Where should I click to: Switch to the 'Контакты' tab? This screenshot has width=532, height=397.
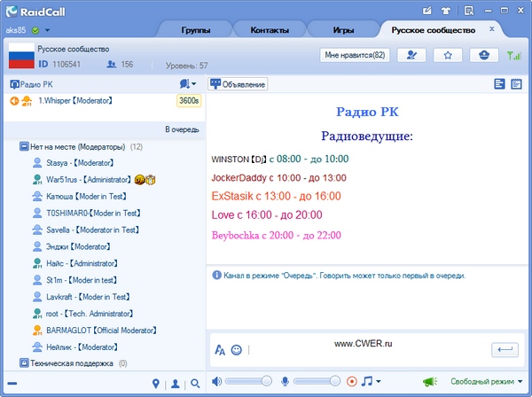[x=270, y=29]
